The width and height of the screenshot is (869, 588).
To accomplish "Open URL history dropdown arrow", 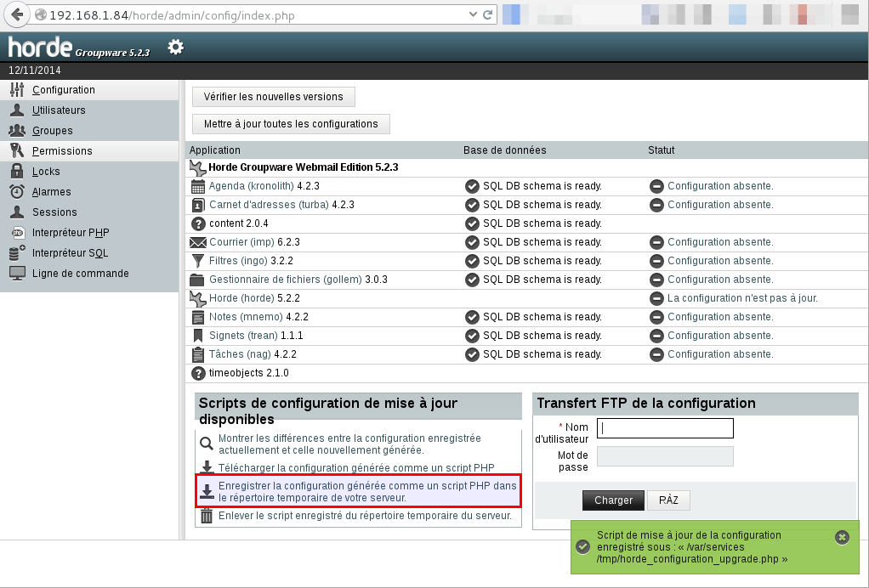I will [474, 14].
